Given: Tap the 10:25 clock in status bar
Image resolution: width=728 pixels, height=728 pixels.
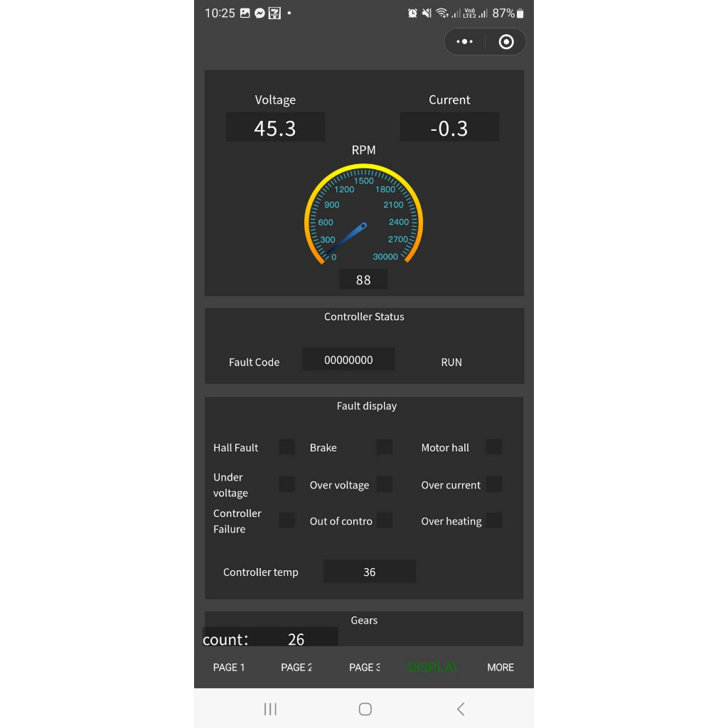Looking at the screenshot, I should [220, 13].
